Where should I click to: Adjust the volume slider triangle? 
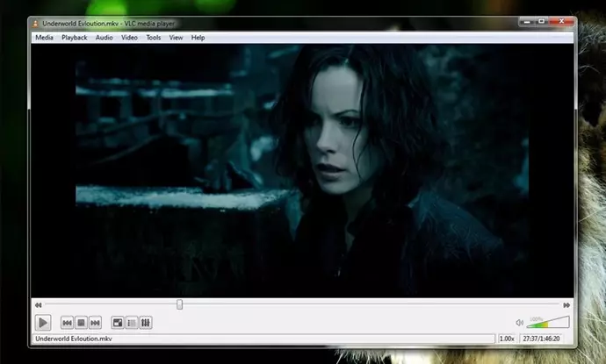(x=548, y=322)
